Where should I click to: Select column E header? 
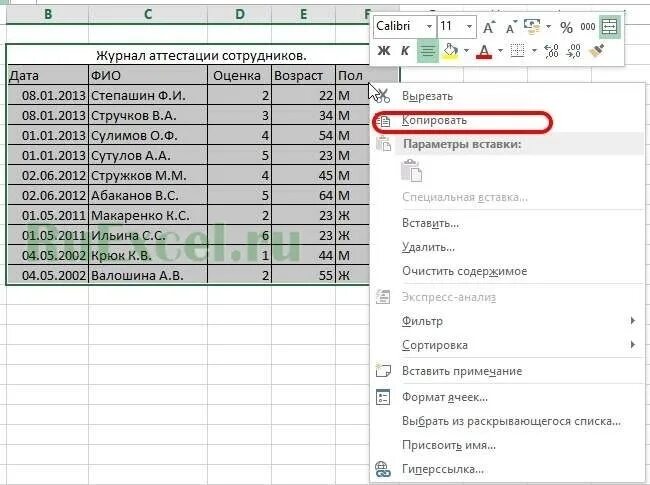point(303,14)
